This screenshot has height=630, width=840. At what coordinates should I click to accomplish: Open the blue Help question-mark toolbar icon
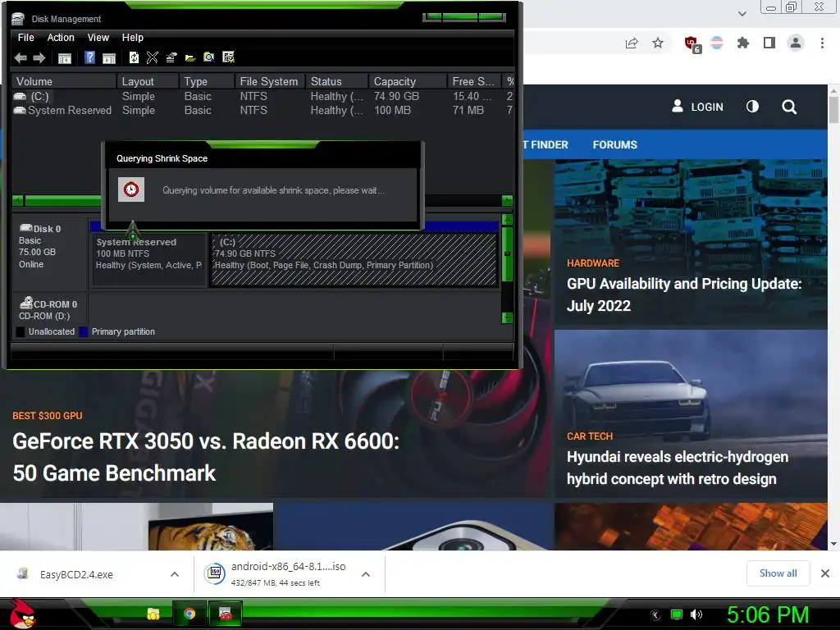[90, 57]
